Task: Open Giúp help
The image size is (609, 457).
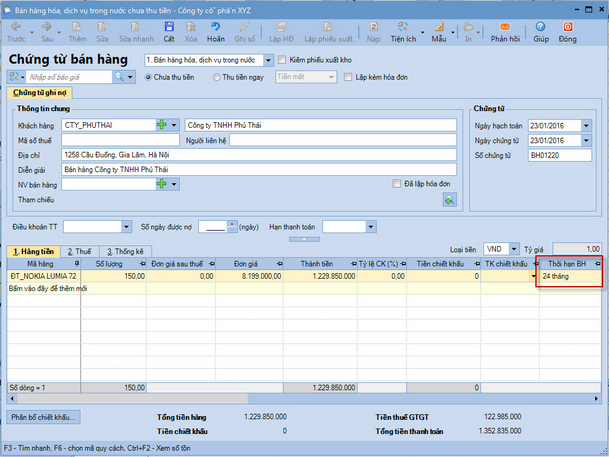Action: 541,32
